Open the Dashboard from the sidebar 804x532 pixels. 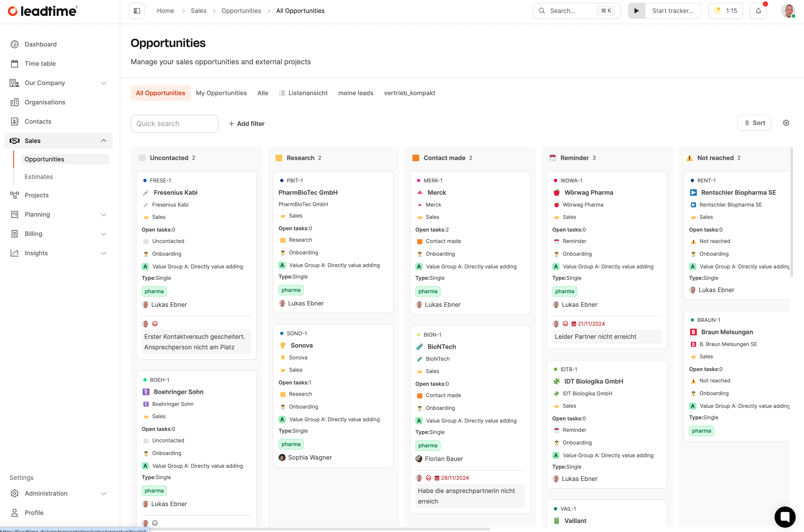(x=40, y=44)
